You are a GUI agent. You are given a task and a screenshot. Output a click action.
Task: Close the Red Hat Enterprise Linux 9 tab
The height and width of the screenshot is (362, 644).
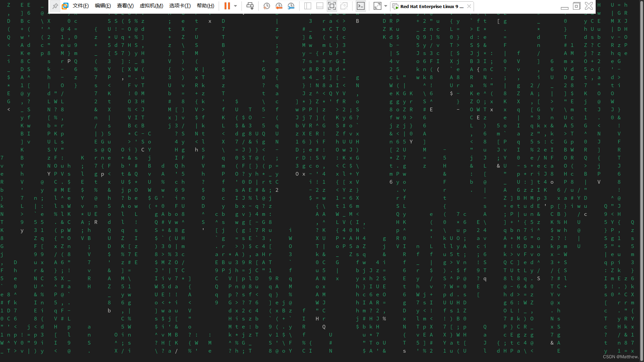[469, 6]
